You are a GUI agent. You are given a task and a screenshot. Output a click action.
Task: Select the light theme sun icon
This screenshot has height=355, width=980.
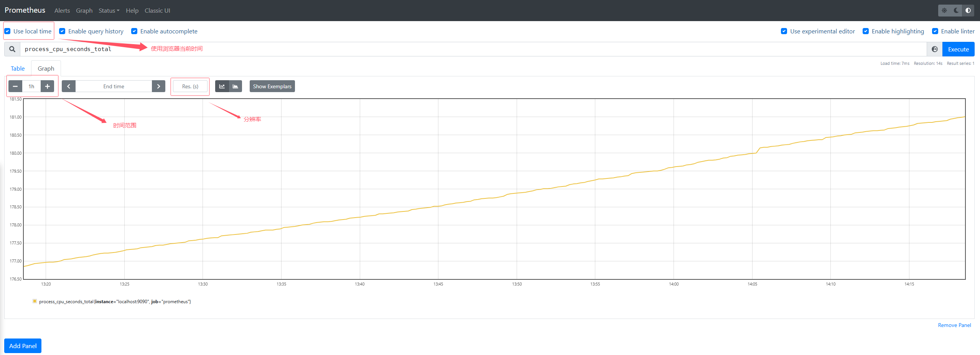[944, 10]
